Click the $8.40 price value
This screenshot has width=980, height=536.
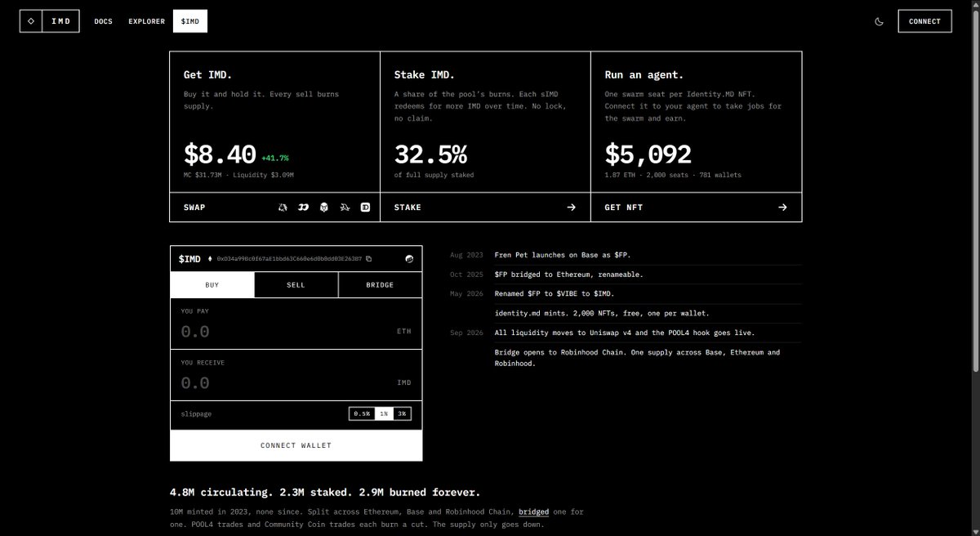coord(220,154)
